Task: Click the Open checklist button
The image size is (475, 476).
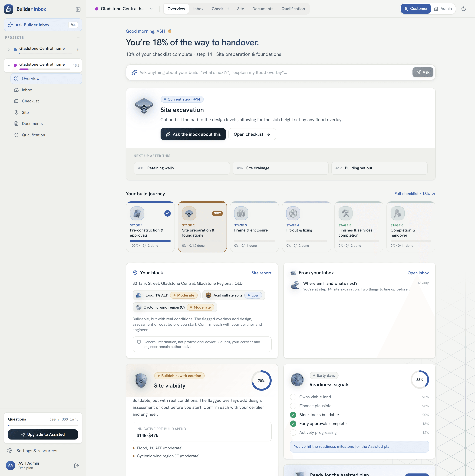Action: [x=252, y=134]
